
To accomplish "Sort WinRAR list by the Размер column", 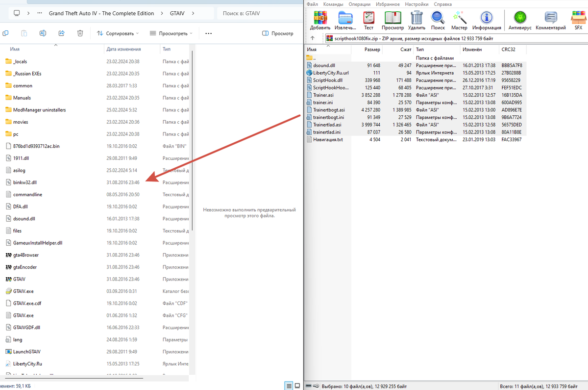I will [372, 50].
